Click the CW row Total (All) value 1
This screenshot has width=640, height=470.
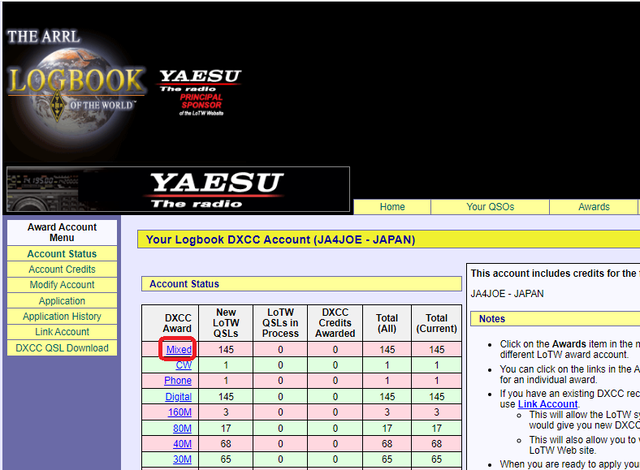[387, 365]
